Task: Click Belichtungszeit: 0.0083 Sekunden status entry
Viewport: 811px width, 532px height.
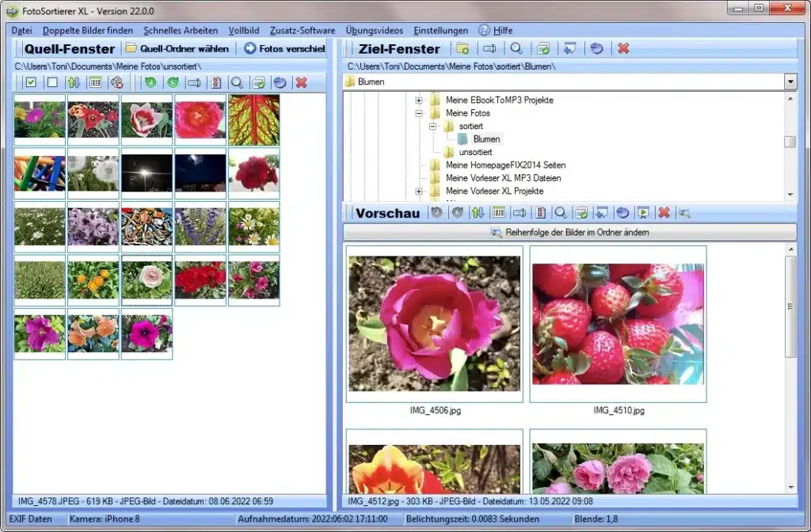Action: click(473, 519)
